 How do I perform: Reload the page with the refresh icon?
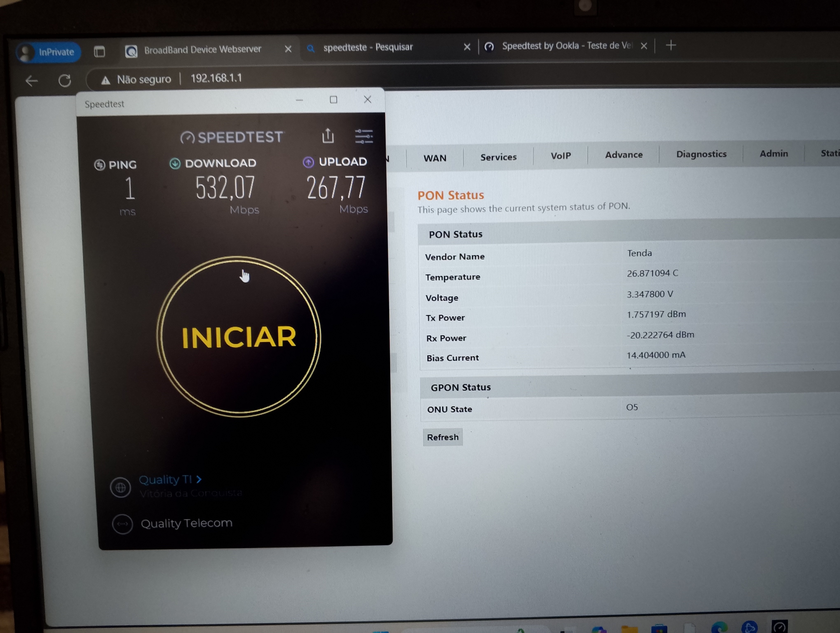click(x=65, y=80)
